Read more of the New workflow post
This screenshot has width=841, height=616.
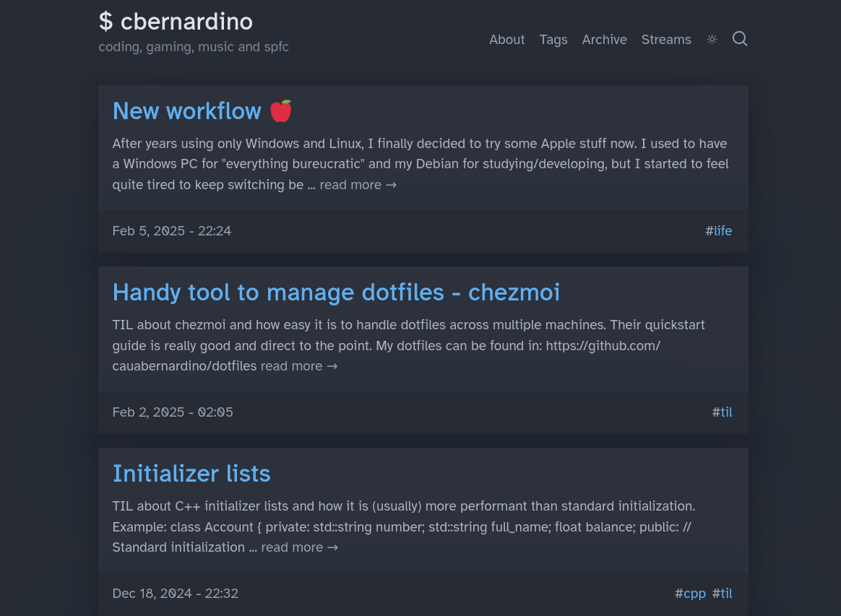[x=358, y=185]
